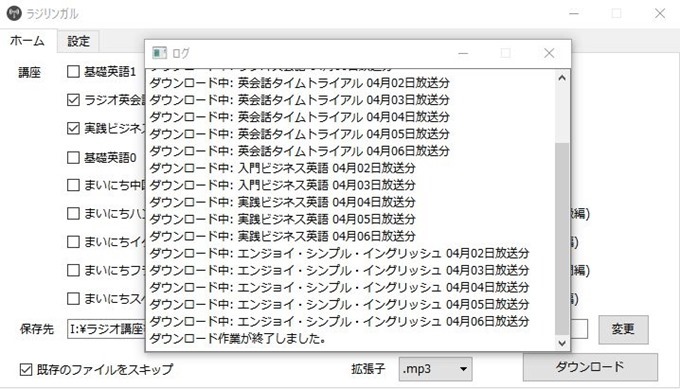Click the 保存先 path input field
Screen dimensions: 680x389
[x=327, y=329]
